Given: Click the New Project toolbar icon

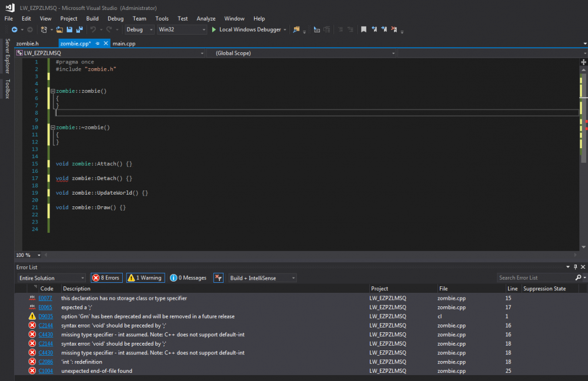Looking at the screenshot, I should 44,29.
